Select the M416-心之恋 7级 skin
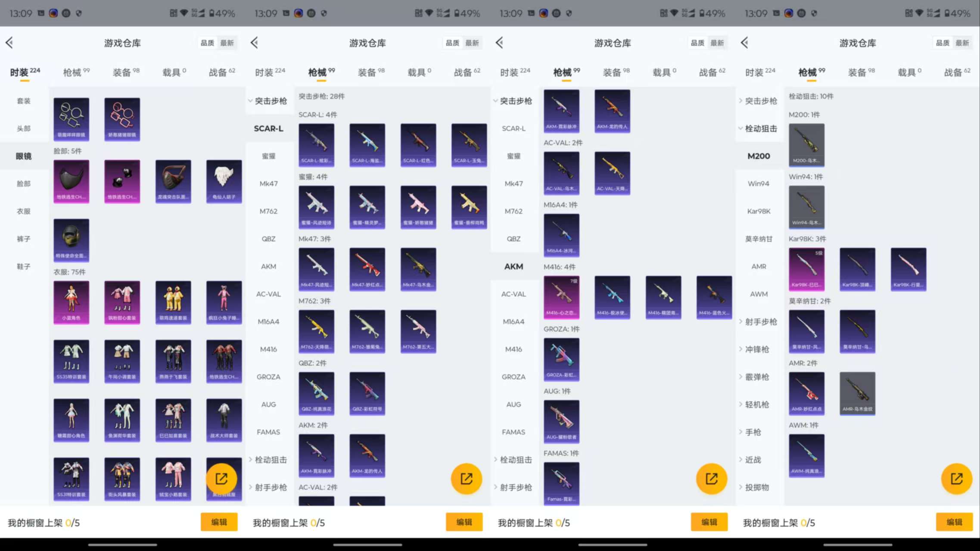The height and width of the screenshot is (551, 980). click(561, 297)
